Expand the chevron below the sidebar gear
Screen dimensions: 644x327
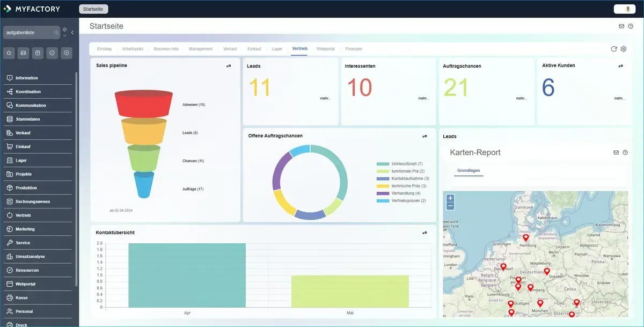(64, 36)
